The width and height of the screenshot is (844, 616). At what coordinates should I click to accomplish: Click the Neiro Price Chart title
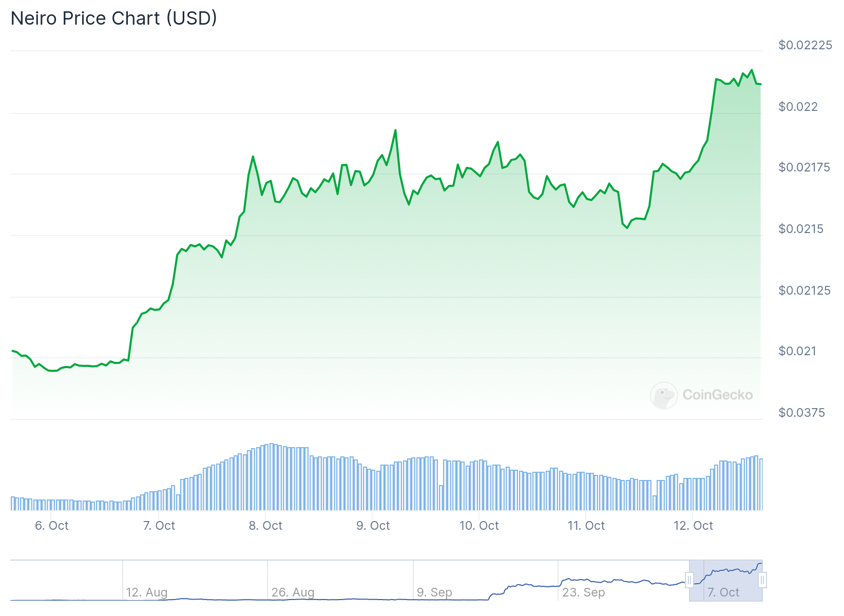[x=114, y=18]
